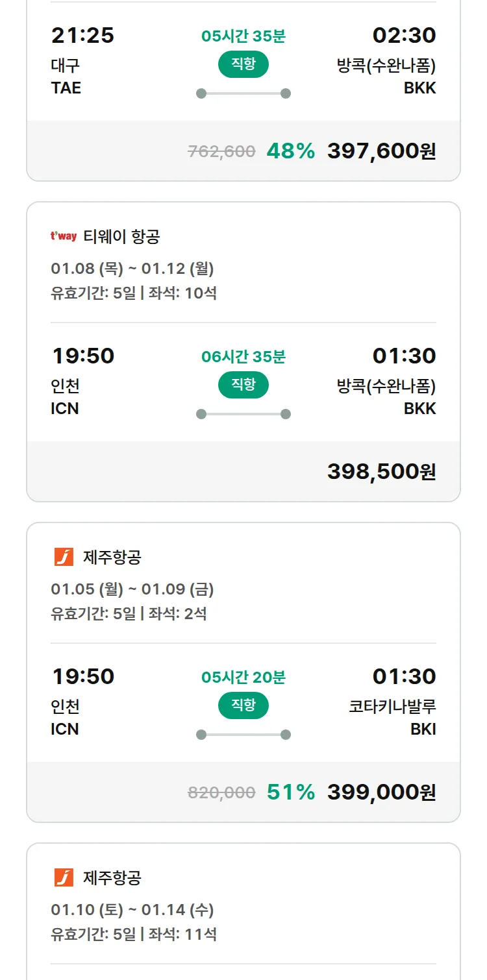Click the 01.10 ~ 01.14 date range
Viewport: 487px width, 980px height.
pos(132,910)
